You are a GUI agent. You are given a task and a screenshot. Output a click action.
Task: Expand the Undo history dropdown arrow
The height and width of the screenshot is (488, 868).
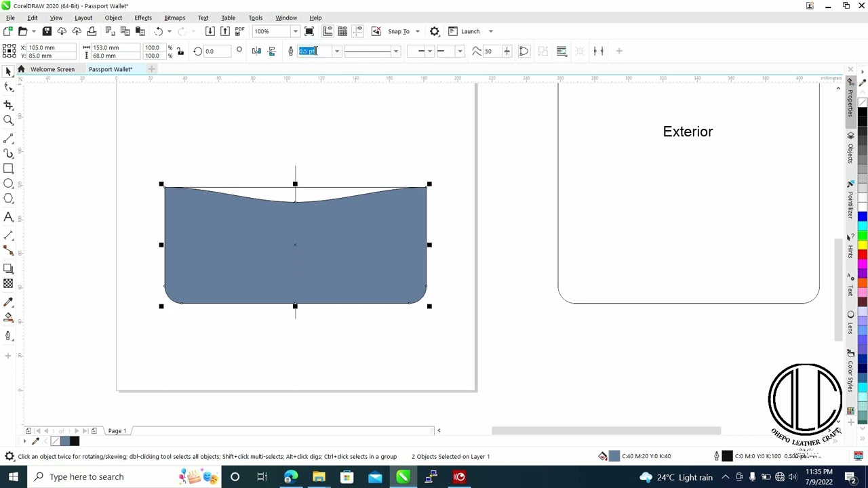170,31
